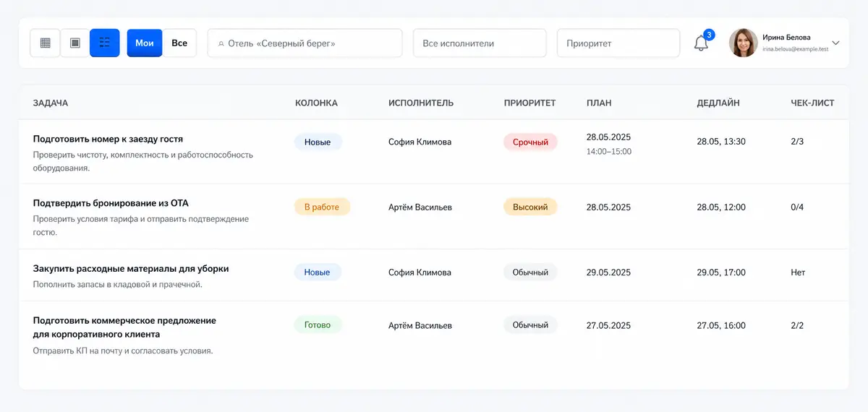This screenshot has width=868, height=412.
Task: Open task «Подготовить коммерческое предложение»
Action: pyautogui.click(x=124, y=327)
